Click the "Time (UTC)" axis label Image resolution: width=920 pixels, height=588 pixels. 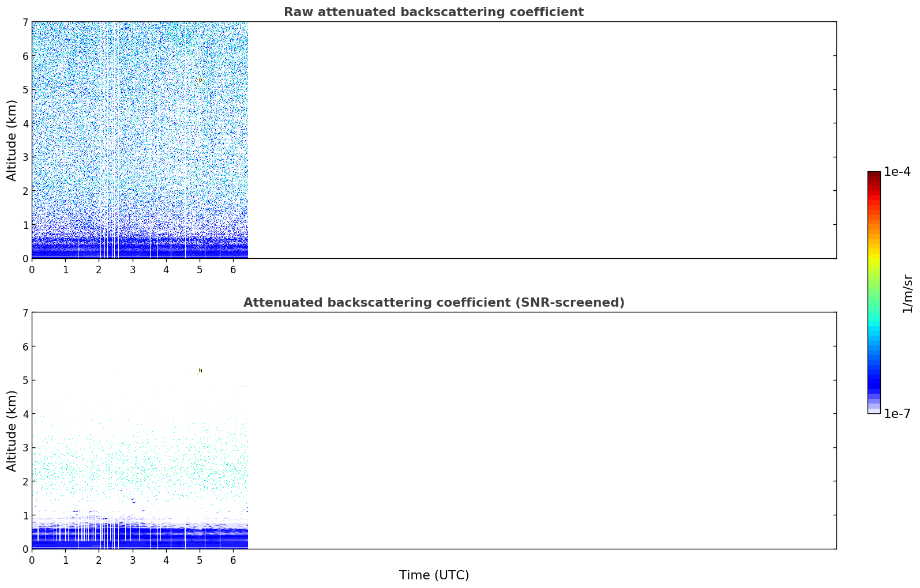pos(434,575)
